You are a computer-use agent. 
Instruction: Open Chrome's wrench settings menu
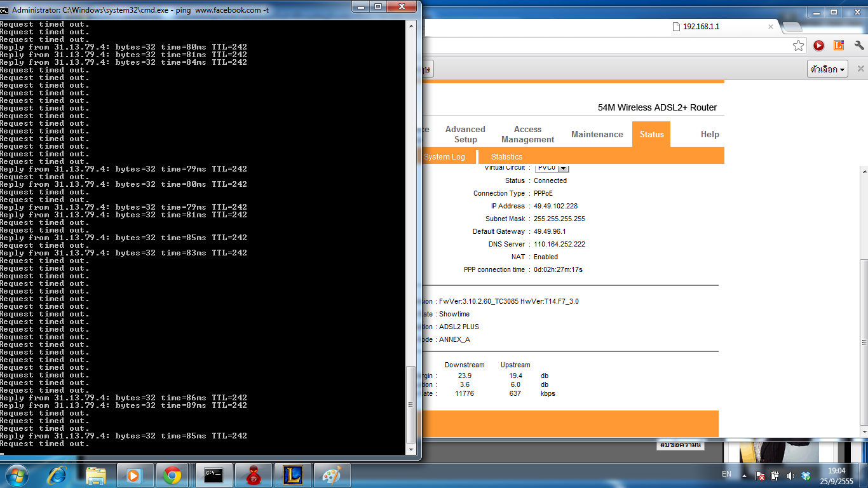[858, 46]
